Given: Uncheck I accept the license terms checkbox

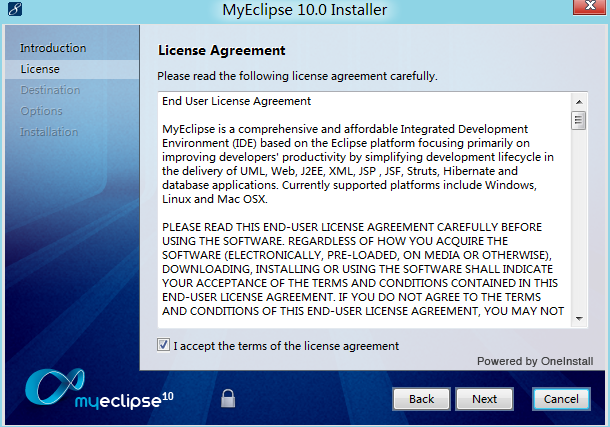Looking at the screenshot, I should (x=163, y=345).
